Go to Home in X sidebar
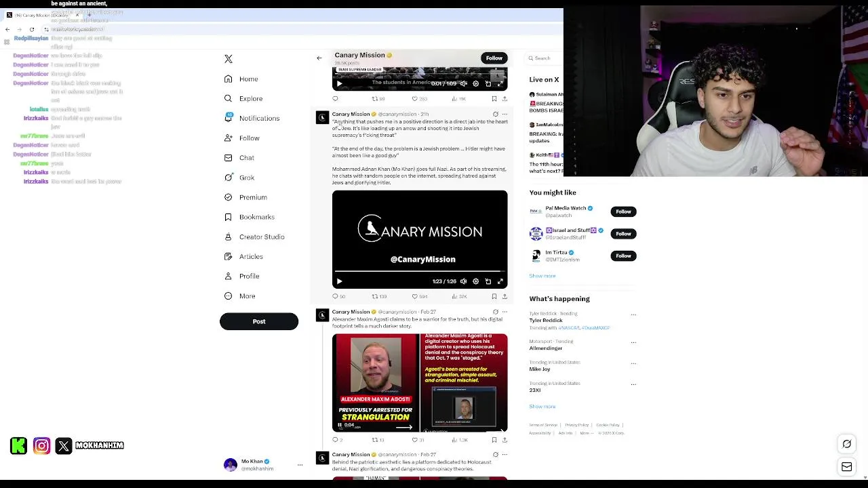This screenshot has width=868, height=488. (241, 79)
